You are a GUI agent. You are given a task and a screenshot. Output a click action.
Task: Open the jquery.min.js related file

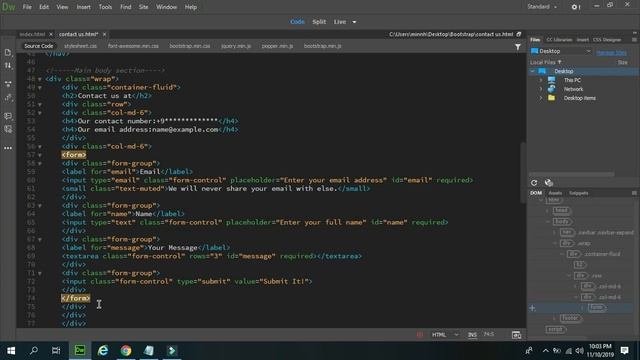[x=236, y=46]
